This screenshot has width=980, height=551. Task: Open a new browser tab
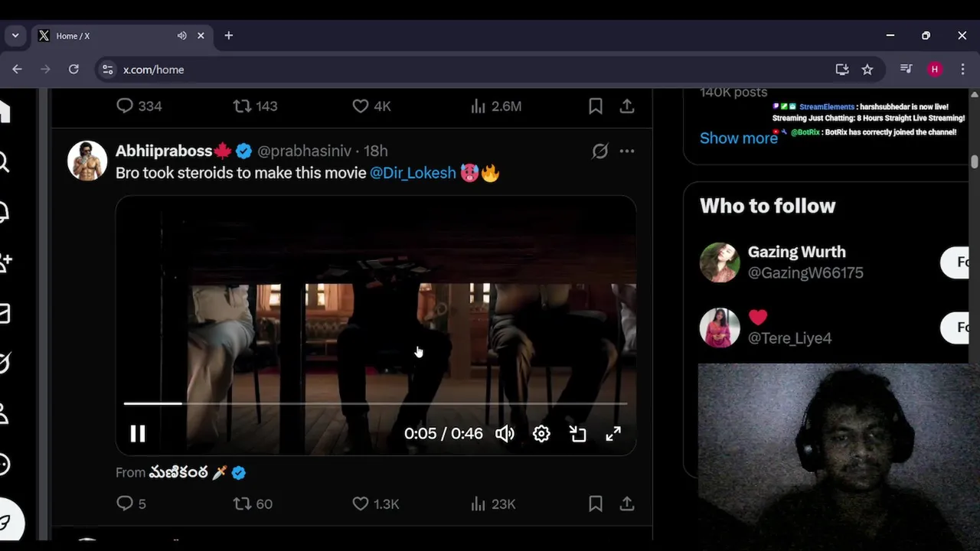coord(228,36)
